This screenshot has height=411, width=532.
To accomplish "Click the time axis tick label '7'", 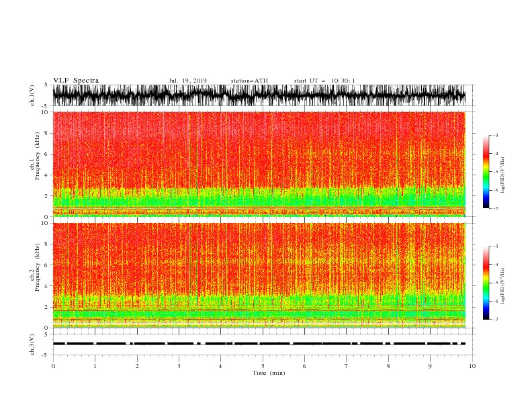I will (x=347, y=366).
